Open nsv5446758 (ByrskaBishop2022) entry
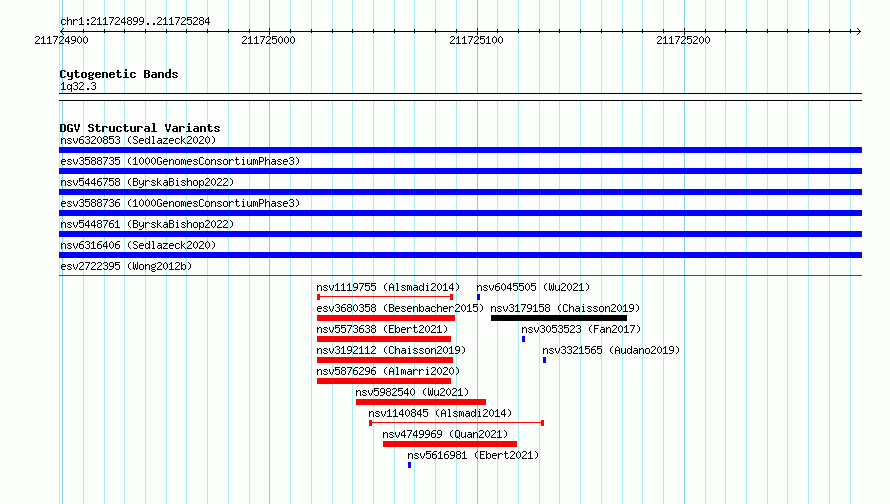890x504 pixels. (x=147, y=182)
